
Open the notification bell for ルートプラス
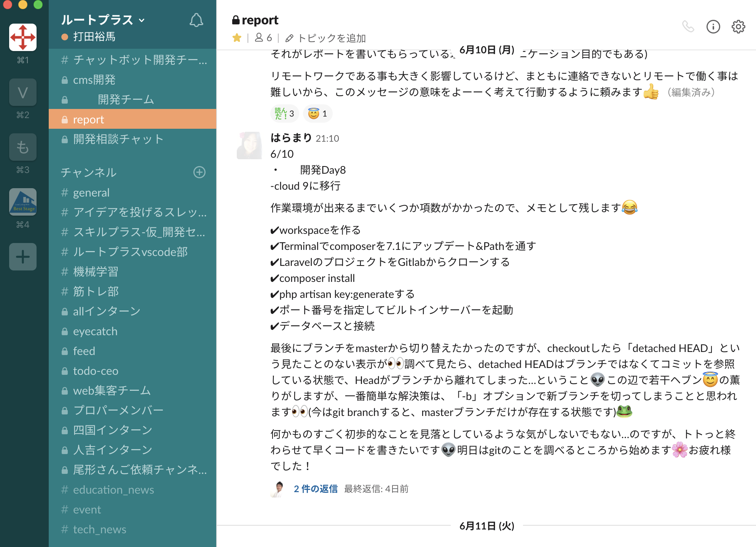click(x=196, y=20)
